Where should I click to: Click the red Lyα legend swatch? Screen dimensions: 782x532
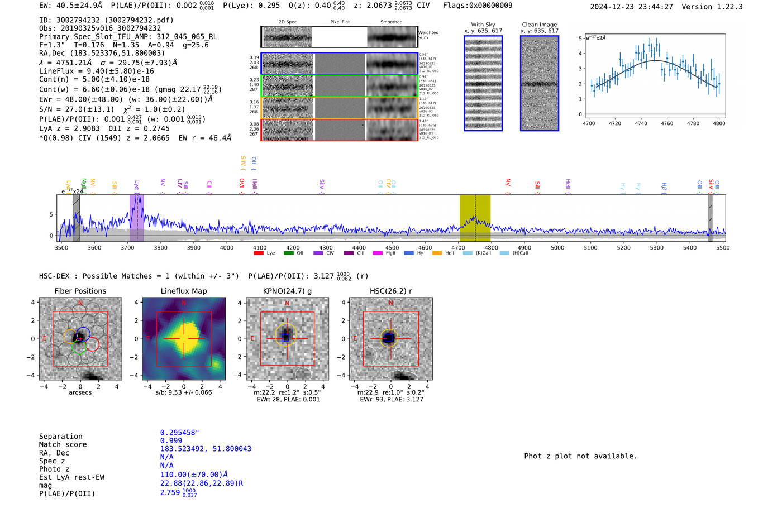pos(259,253)
